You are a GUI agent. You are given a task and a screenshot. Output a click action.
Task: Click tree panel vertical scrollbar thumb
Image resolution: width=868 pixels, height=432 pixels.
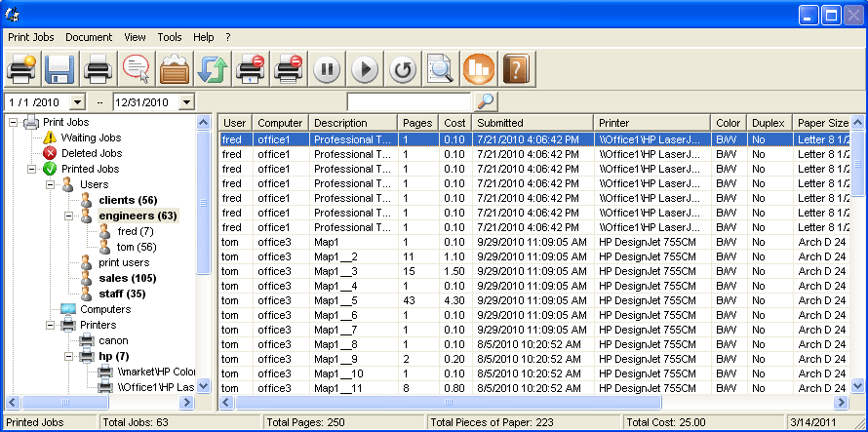point(204,203)
